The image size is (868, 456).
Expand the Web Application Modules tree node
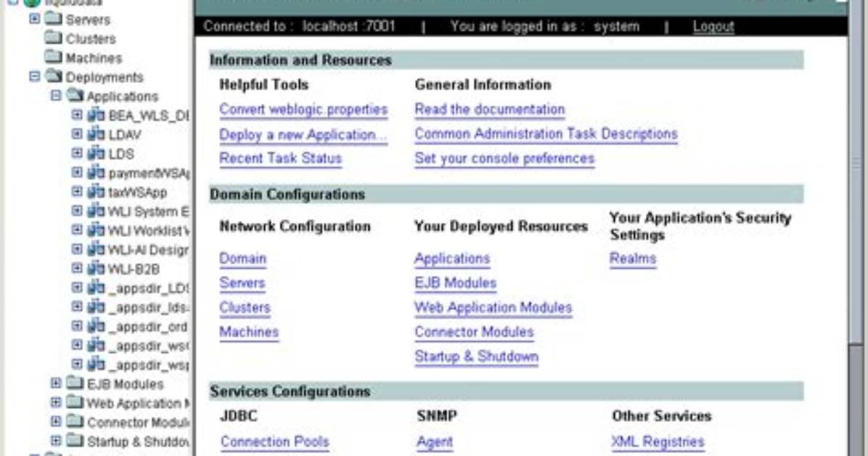pyautogui.click(x=56, y=403)
